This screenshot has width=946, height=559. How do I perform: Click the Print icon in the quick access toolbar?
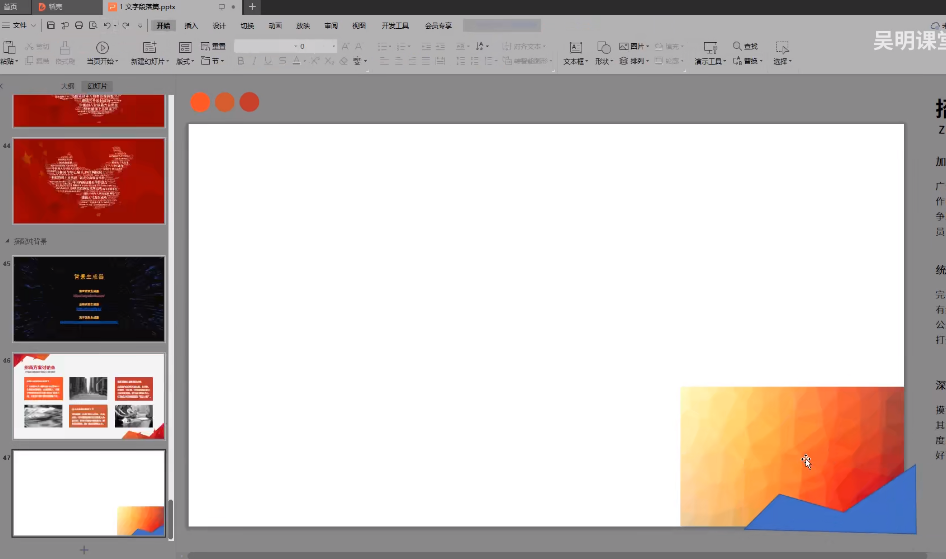pos(79,25)
